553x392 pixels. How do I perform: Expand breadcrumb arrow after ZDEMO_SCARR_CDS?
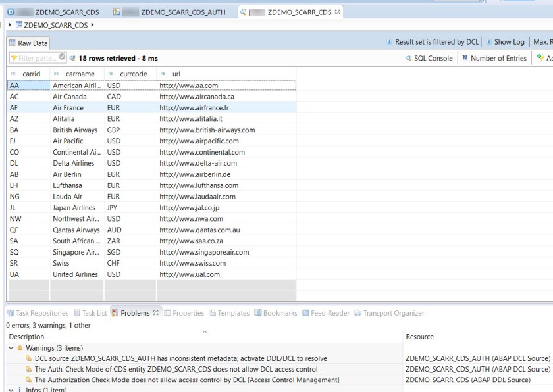coord(92,25)
